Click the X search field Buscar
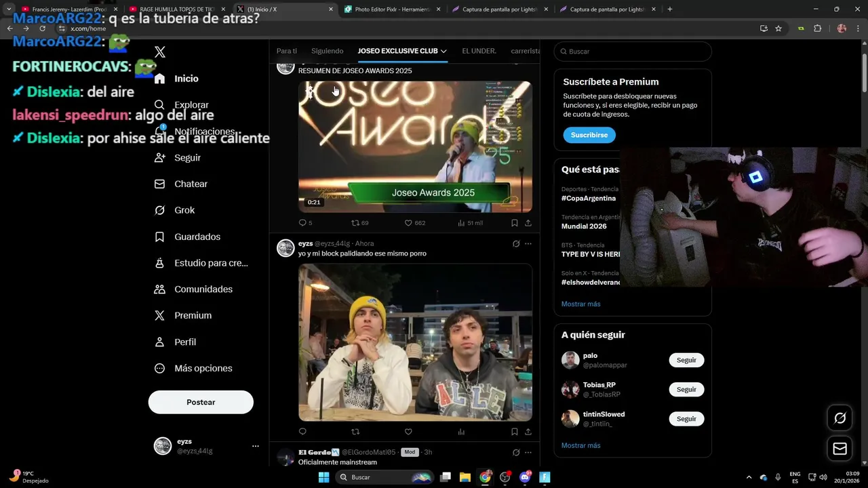 633,52
